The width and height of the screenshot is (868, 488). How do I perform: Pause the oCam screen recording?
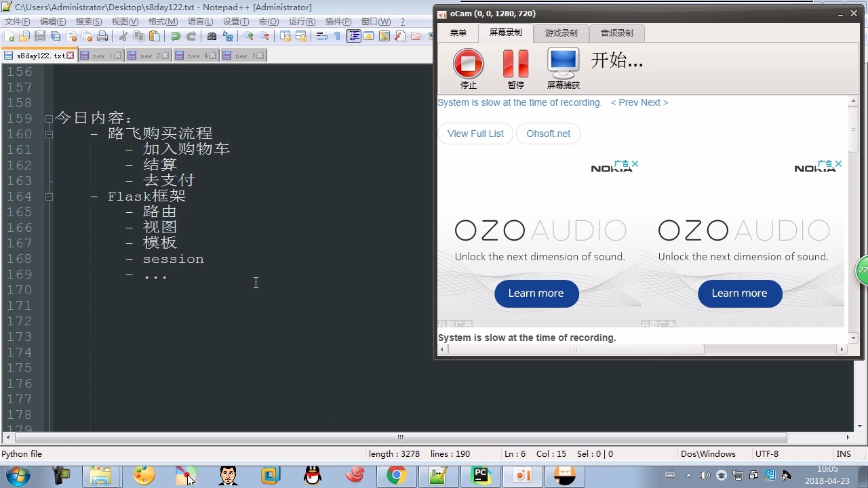coord(515,64)
